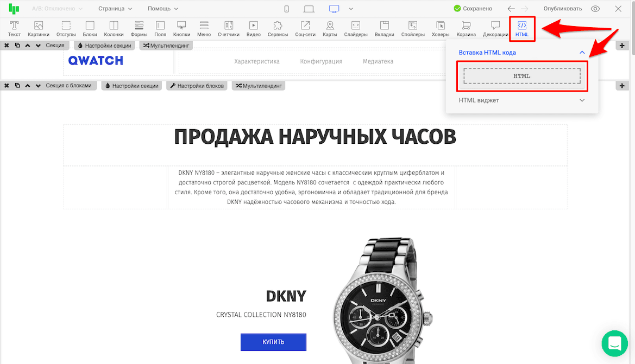Click Медиатека menu link
Viewport: 635px width, 364px height.
[378, 61]
